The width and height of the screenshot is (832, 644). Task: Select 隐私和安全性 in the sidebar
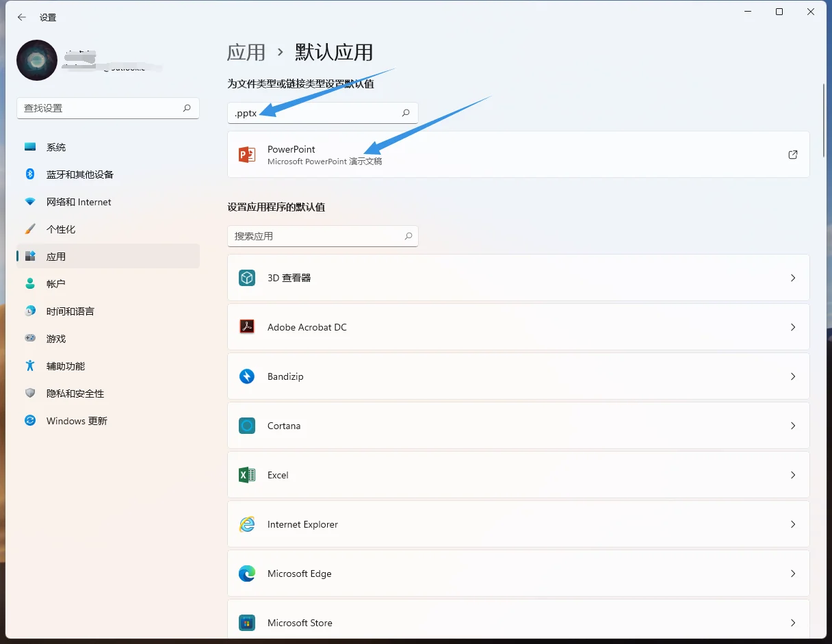[x=68, y=393]
